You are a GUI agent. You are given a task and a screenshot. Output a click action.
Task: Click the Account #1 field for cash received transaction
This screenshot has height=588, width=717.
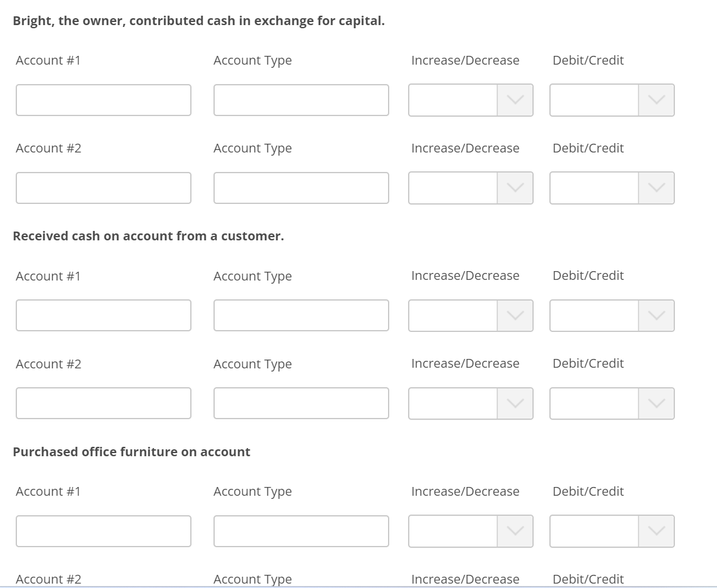click(x=104, y=316)
